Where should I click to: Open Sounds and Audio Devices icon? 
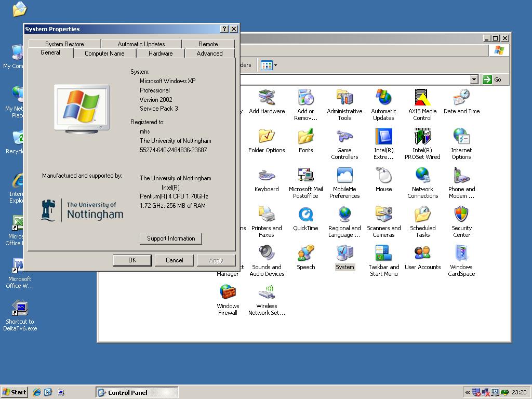[267, 261]
